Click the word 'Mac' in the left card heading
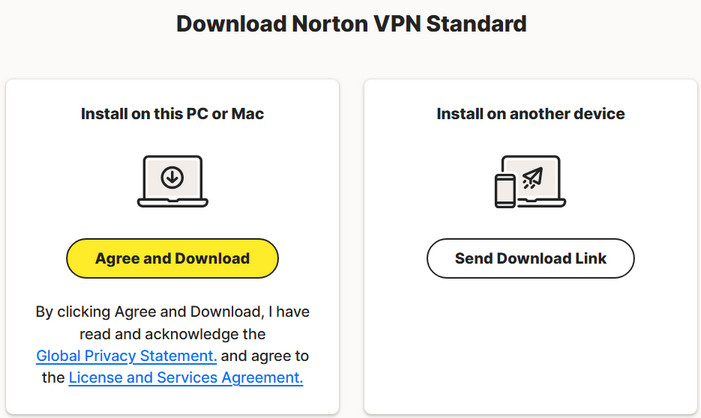The height and width of the screenshot is (418, 701). 248,114
